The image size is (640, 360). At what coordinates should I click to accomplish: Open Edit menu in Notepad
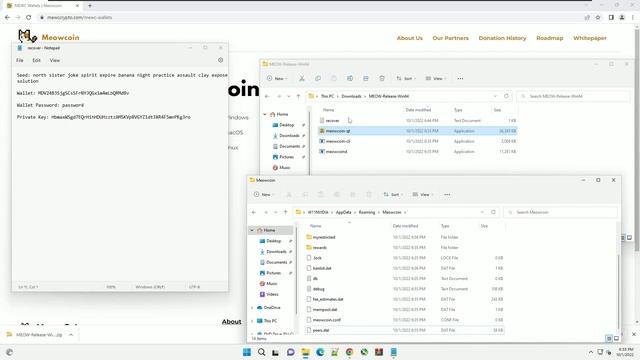click(x=37, y=60)
